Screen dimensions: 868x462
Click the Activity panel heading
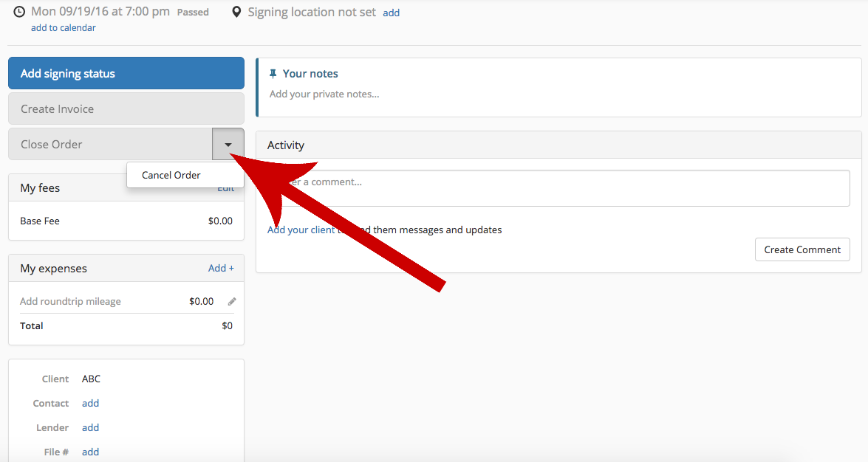pos(286,145)
